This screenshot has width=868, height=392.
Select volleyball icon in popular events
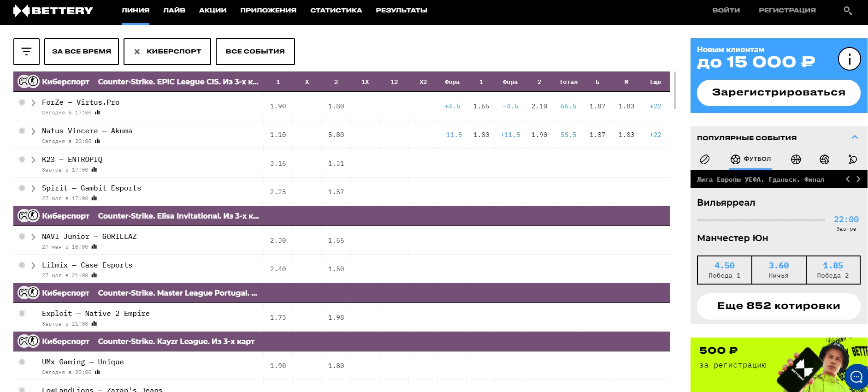824,160
